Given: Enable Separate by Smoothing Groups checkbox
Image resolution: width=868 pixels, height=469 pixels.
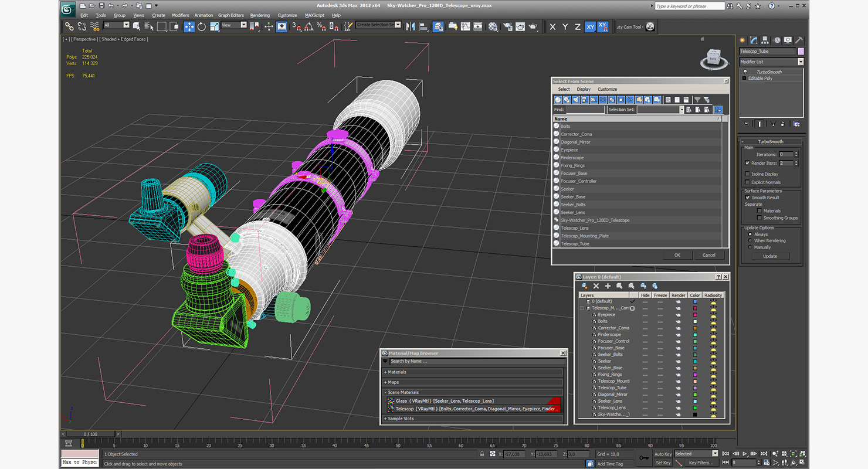Looking at the screenshot, I should pos(759,218).
